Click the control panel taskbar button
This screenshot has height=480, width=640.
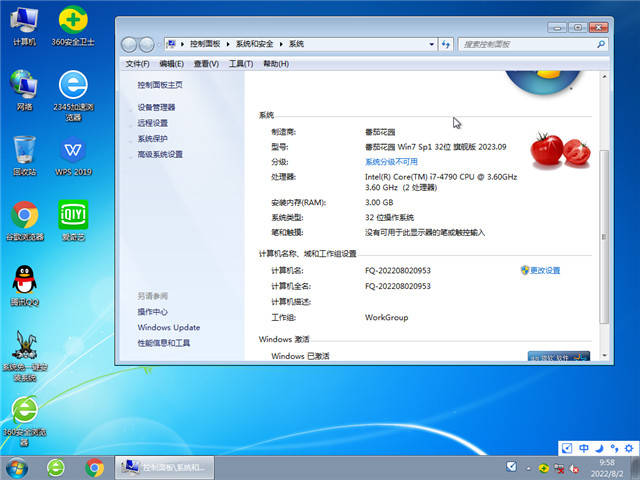click(164, 468)
